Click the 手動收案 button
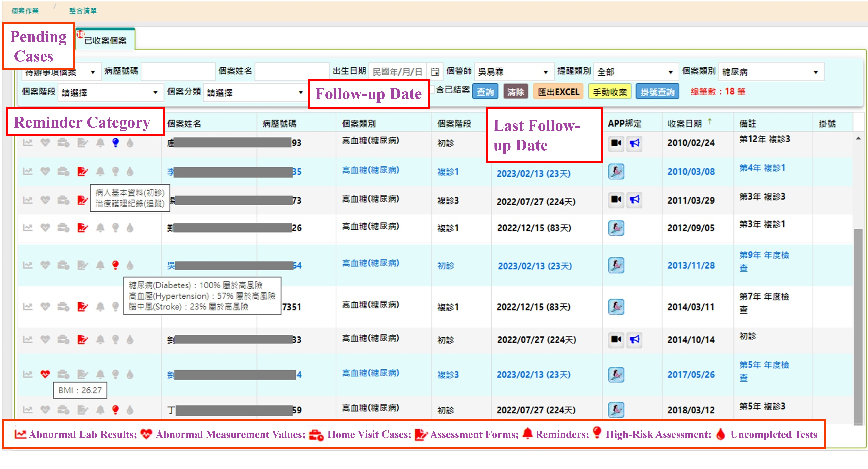The width and height of the screenshot is (868, 469). (610, 92)
